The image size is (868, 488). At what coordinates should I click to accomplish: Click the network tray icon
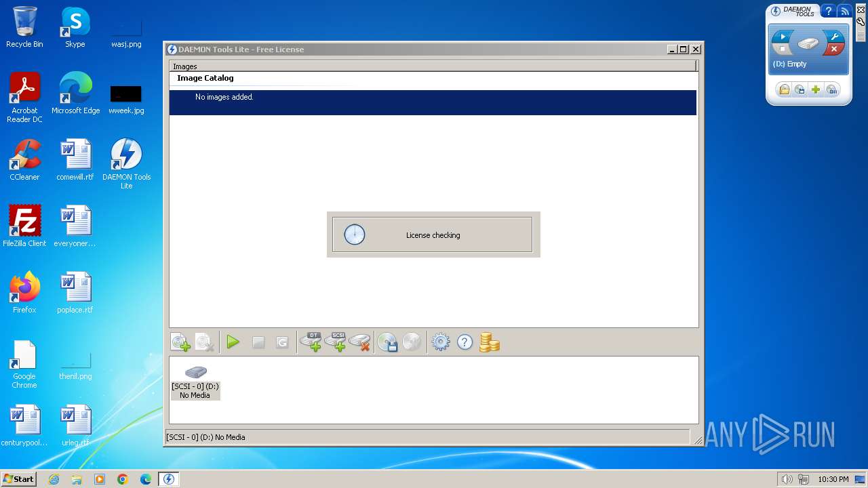(x=804, y=479)
